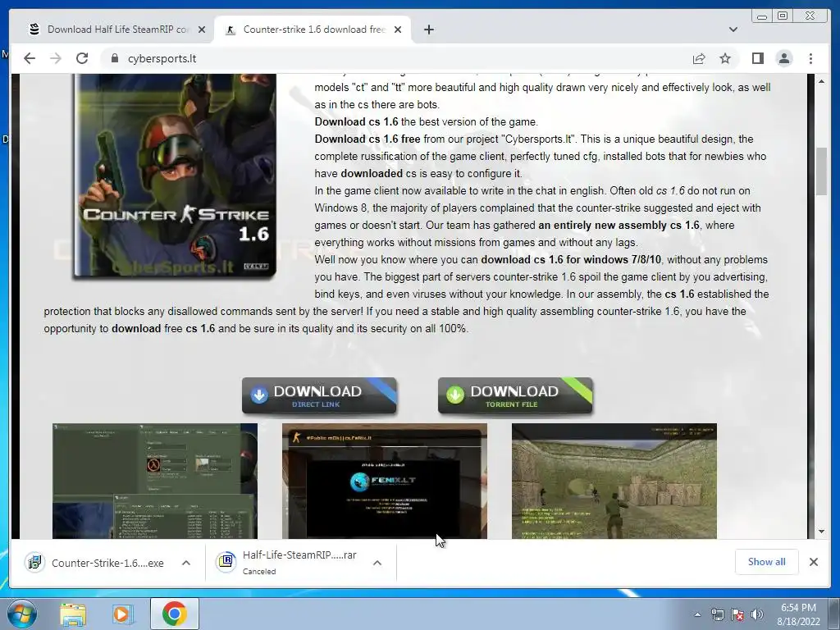The width and height of the screenshot is (840, 630).
Task: Click the taskbar clock showing 6:54 PM
Action: click(798, 614)
